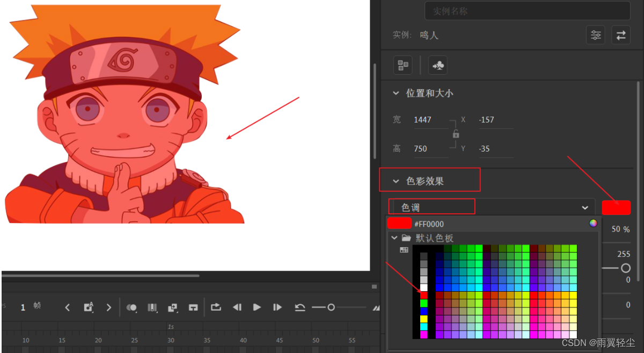Click the break apart icon
Screen dimensions: 644x353
402,66
